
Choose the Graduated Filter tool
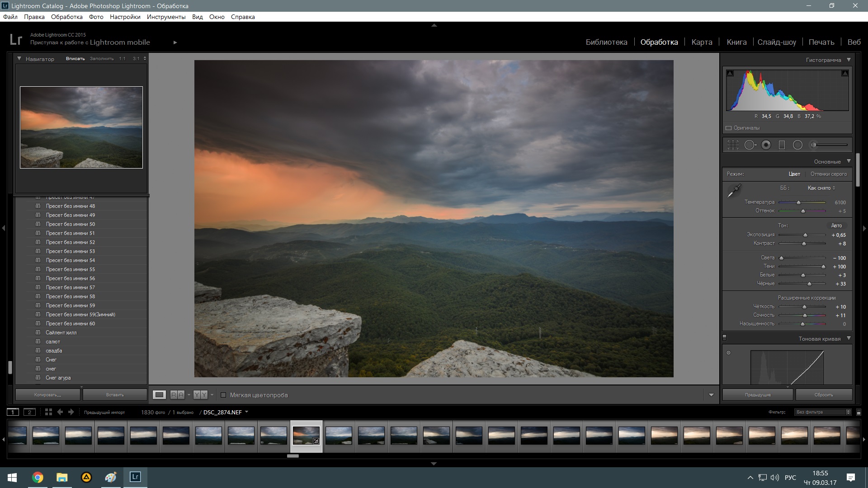(x=782, y=145)
